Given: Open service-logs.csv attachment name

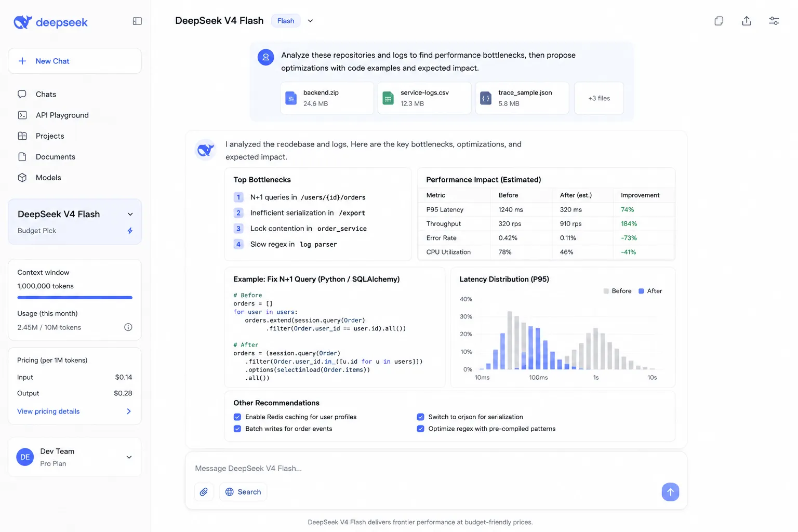Looking at the screenshot, I should click(424, 92).
